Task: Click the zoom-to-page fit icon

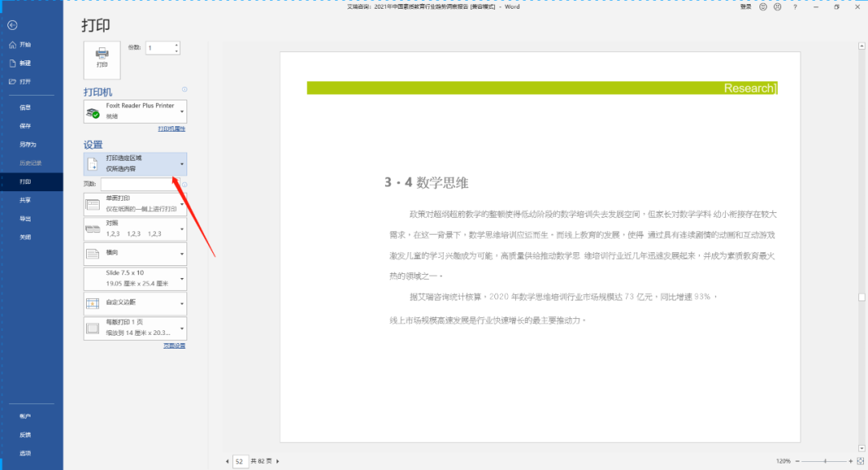Action: click(860, 461)
